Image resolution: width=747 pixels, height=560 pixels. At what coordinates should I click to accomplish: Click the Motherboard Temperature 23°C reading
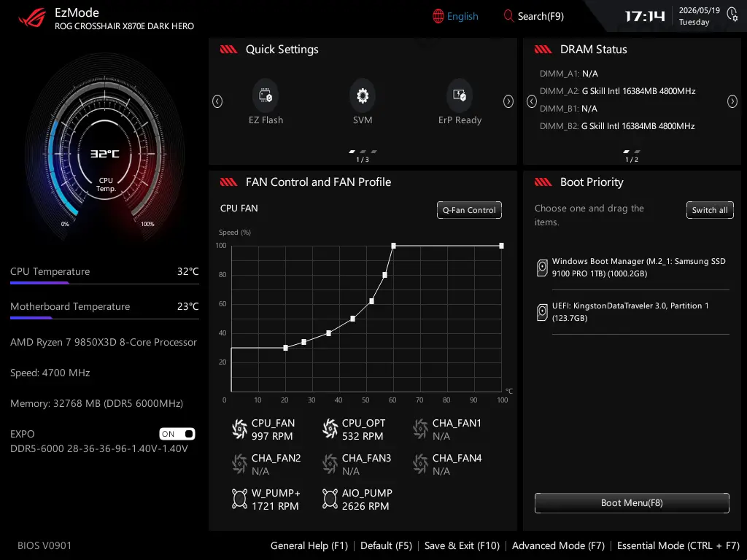coord(187,306)
